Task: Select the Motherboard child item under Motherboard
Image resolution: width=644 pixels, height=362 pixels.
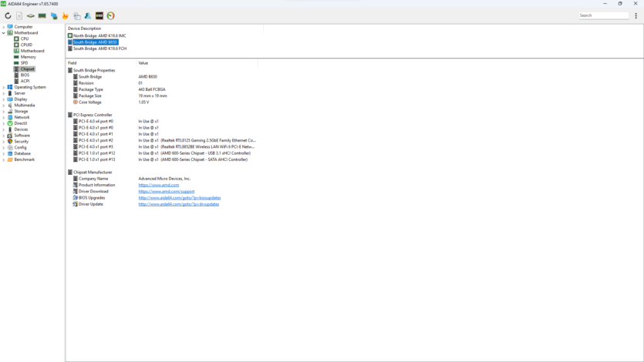Action: 32,51
